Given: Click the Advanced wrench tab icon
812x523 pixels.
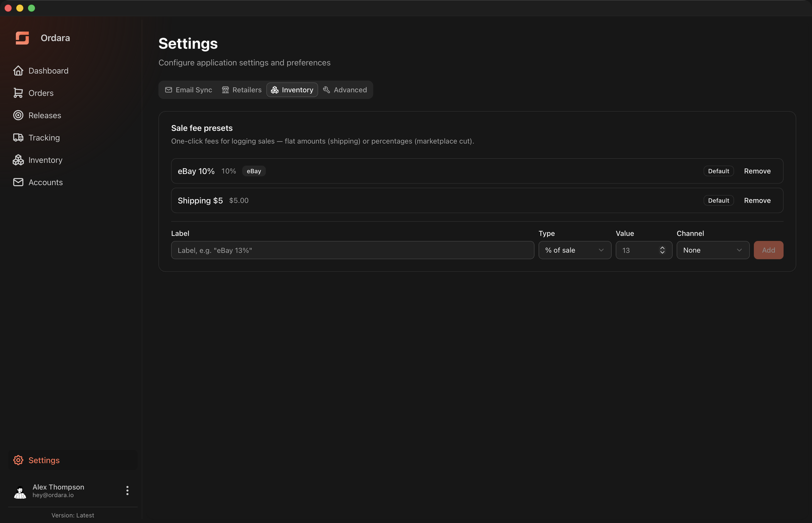Looking at the screenshot, I should coord(326,90).
